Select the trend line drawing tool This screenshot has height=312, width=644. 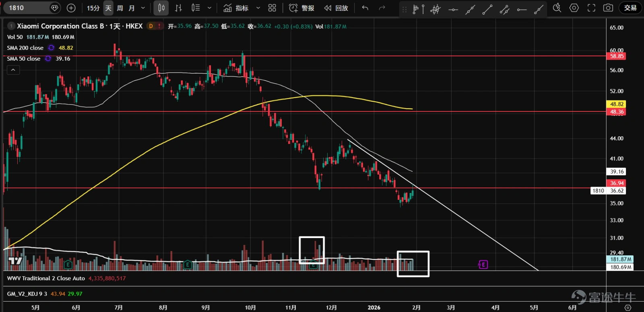pos(487,9)
